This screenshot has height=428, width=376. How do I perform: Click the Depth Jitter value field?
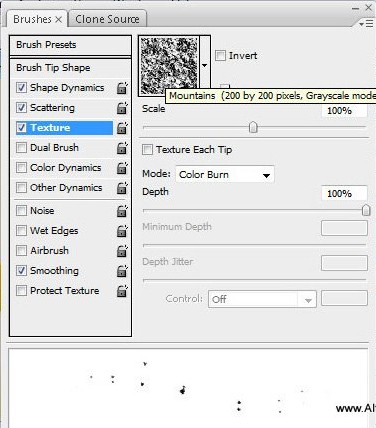(x=344, y=263)
